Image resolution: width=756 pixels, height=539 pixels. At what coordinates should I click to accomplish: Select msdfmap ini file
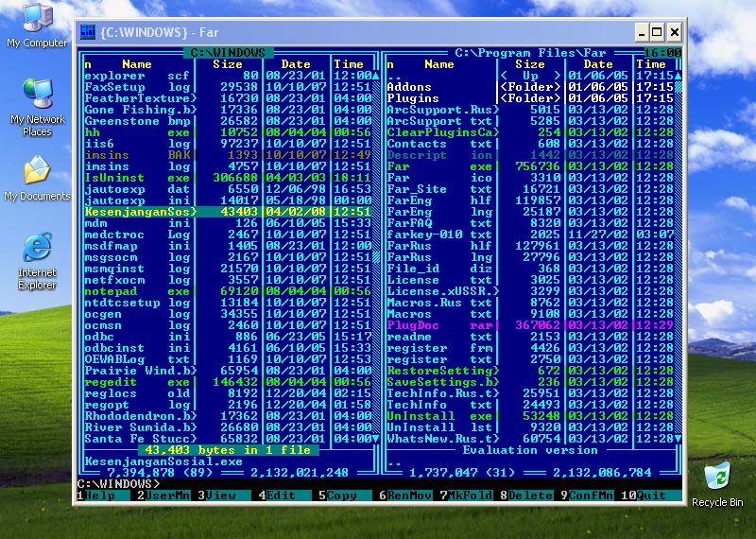[x=228, y=246]
